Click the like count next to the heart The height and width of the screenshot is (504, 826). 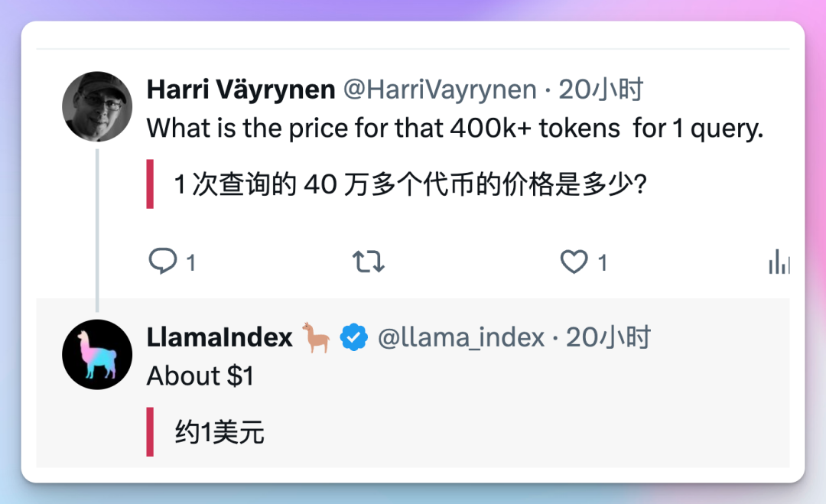pos(603,262)
